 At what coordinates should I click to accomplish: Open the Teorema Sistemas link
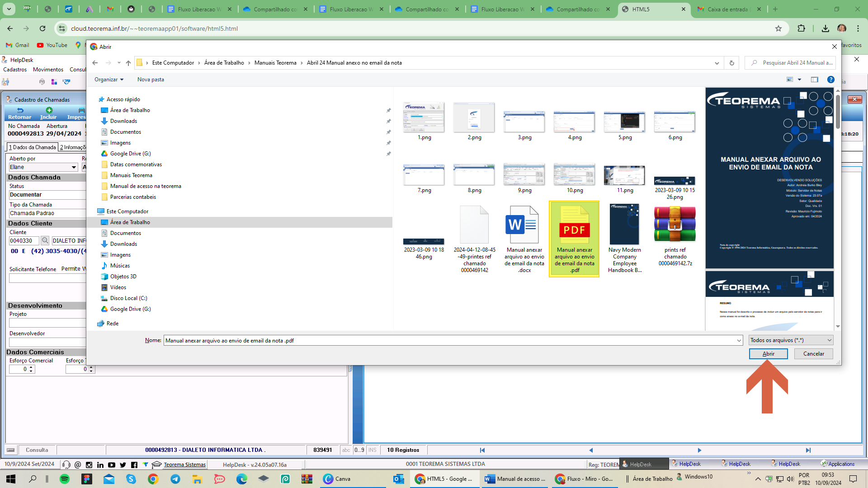point(184,465)
